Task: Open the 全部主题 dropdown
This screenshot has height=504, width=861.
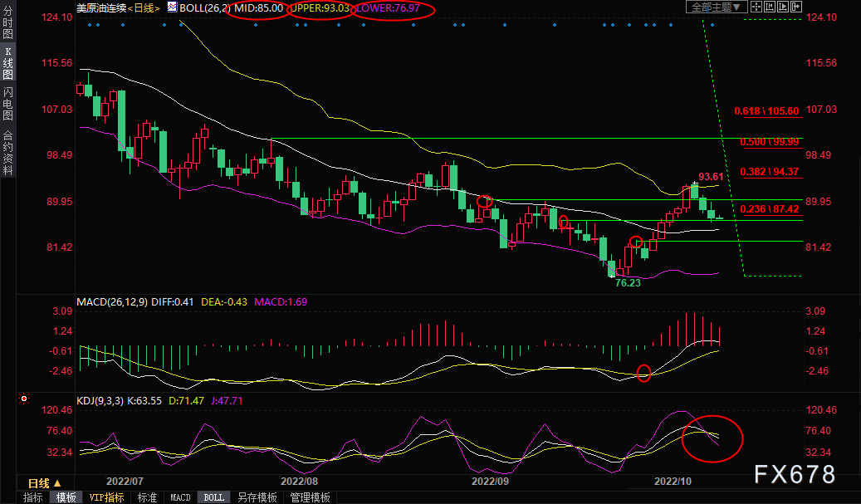Action: coord(716,7)
